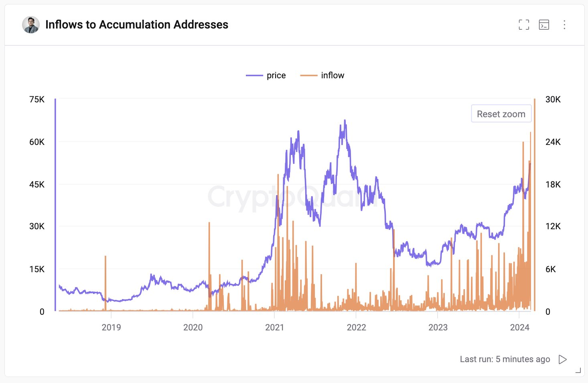Expand chart actions from the overflow menu
The width and height of the screenshot is (588, 383).
click(564, 25)
